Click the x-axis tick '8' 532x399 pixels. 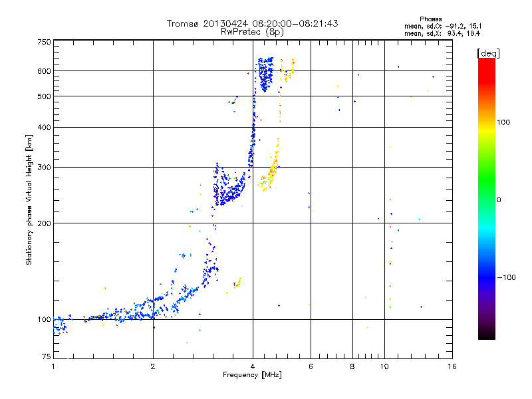(352, 366)
